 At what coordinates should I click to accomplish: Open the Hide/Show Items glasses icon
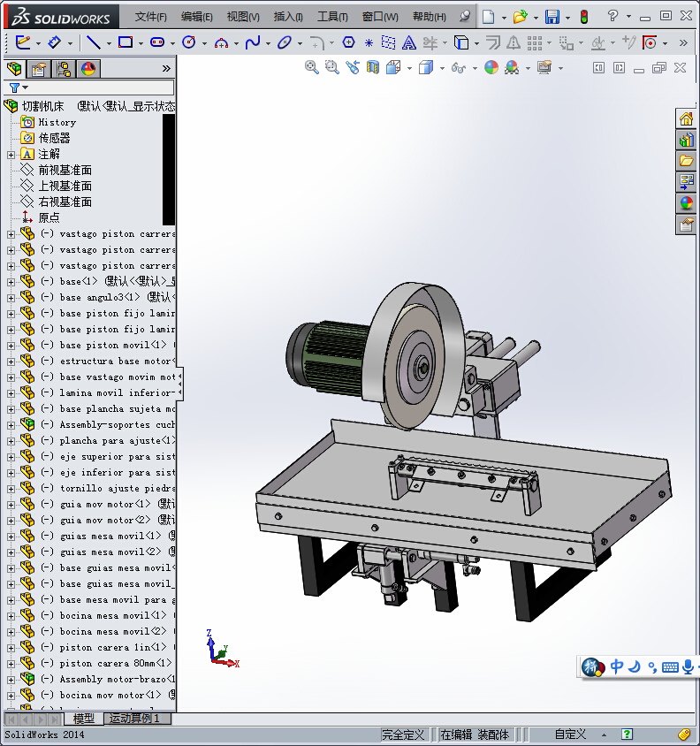(458, 68)
